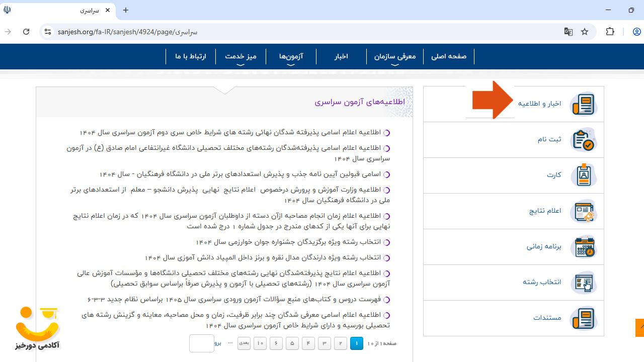Click the Documents (مستندات) icon
The width and height of the screenshot is (644, 362).
(x=583, y=318)
